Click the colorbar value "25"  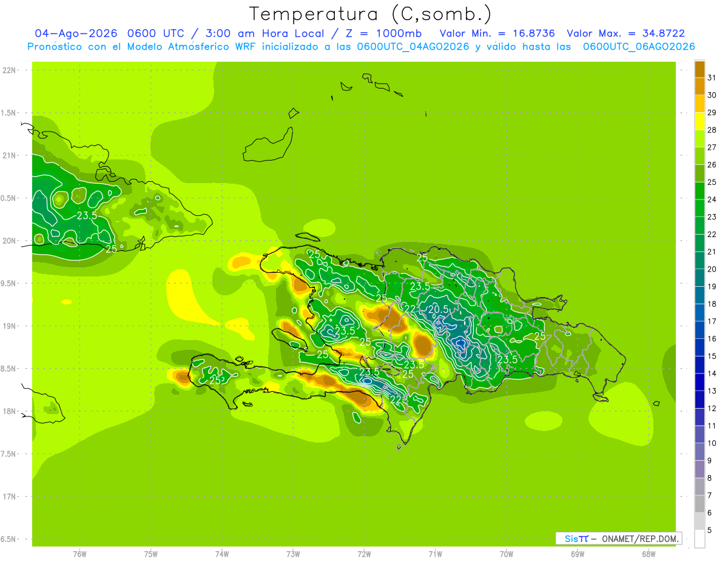712,182
